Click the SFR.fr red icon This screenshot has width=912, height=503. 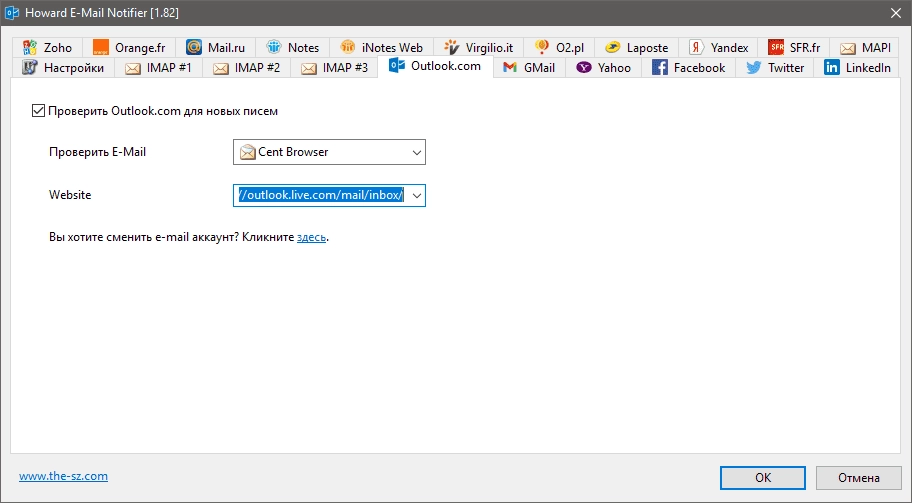point(776,47)
